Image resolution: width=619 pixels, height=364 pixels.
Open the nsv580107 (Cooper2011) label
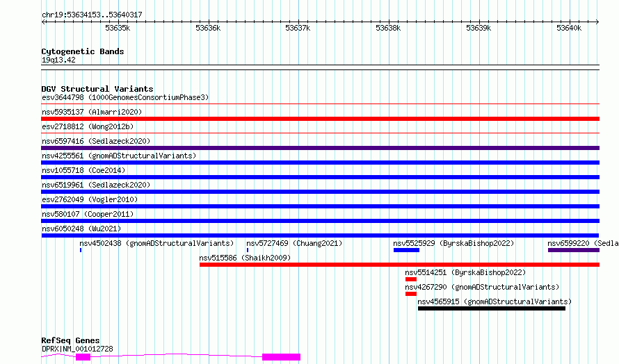88,214
